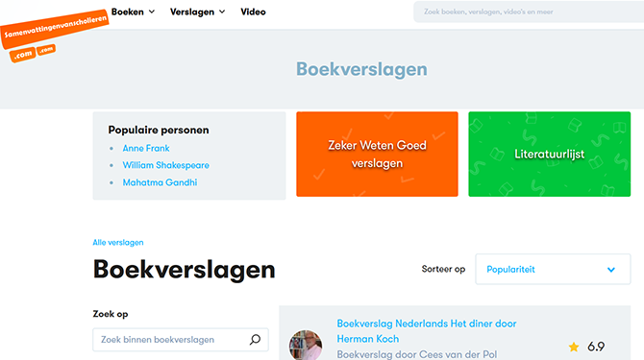Viewport: 644px width, 360px height.
Task: Open the Mahatma Gandhi link
Action: tap(160, 182)
